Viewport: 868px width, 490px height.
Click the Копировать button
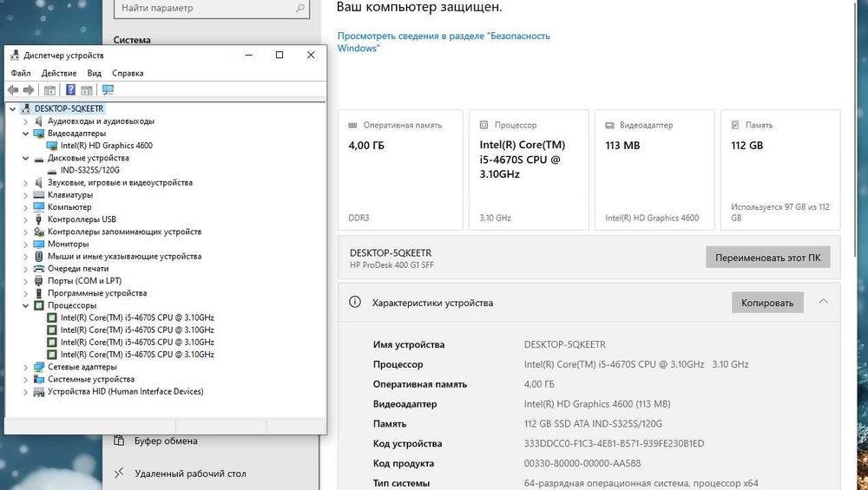tap(767, 303)
